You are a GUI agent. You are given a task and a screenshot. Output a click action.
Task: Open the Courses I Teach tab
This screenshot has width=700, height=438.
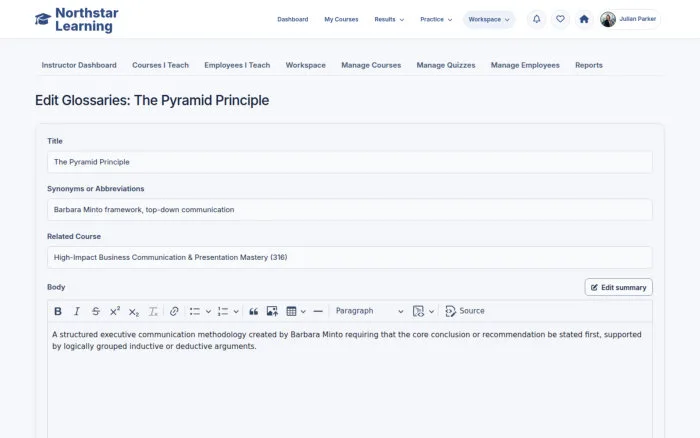click(160, 65)
